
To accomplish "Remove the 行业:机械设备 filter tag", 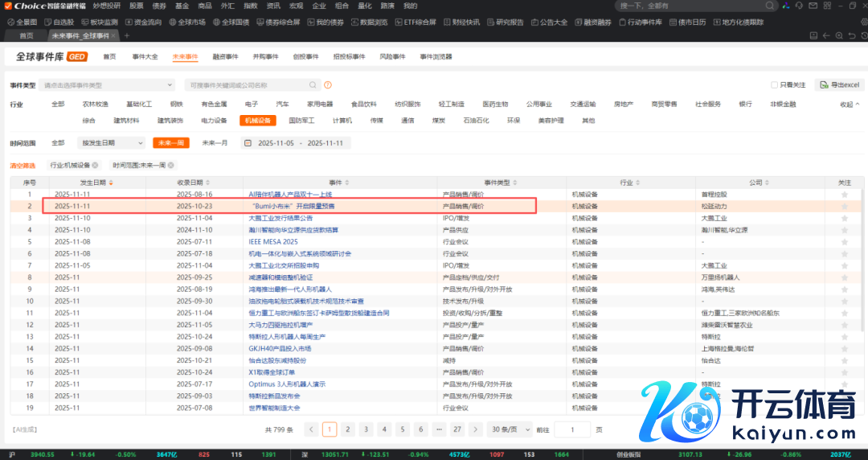I will [95, 165].
